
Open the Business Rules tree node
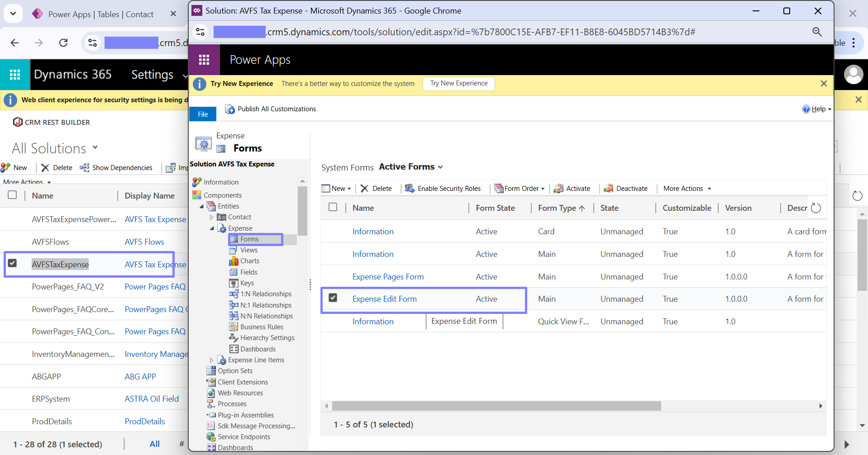click(262, 327)
